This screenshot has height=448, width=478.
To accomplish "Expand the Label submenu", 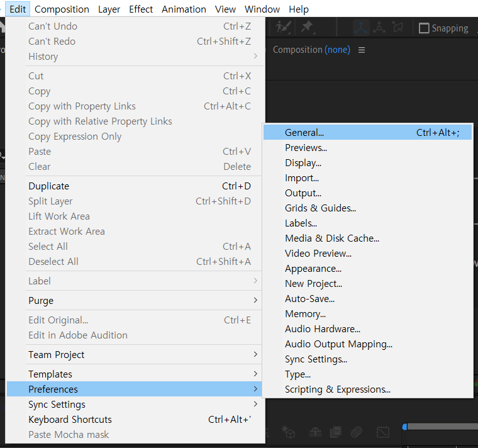I will coord(135,281).
